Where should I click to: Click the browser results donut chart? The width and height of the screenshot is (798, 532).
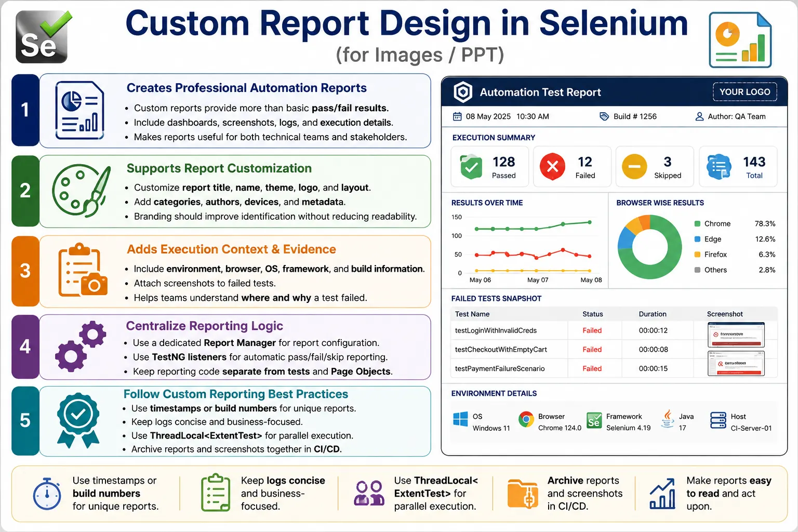coord(649,247)
